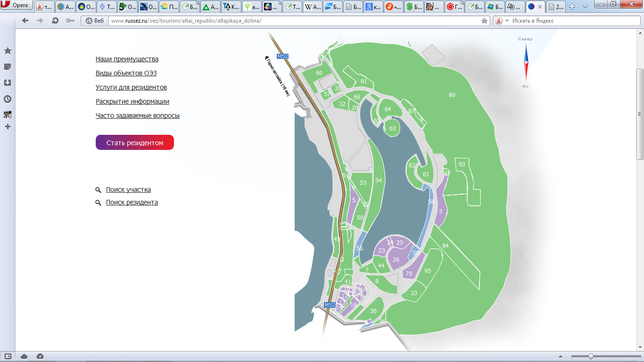Viewport: 644px width, 362px height.
Task: Click the Веб site badge in address bar
Action: (x=95, y=21)
